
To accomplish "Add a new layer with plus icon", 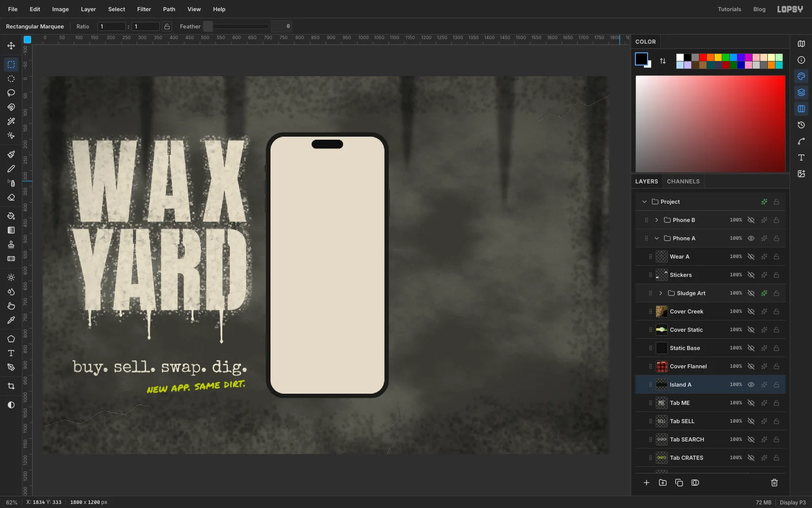I will (647, 483).
